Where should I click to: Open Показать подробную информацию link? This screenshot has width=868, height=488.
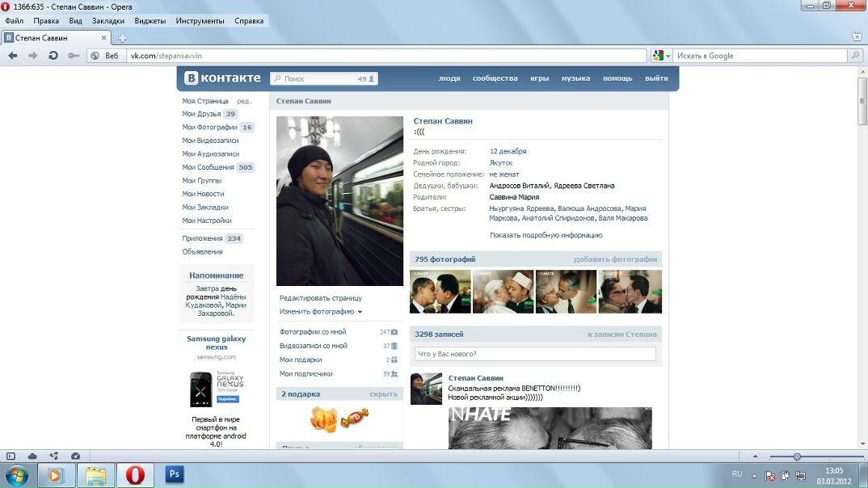pos(545,234)
